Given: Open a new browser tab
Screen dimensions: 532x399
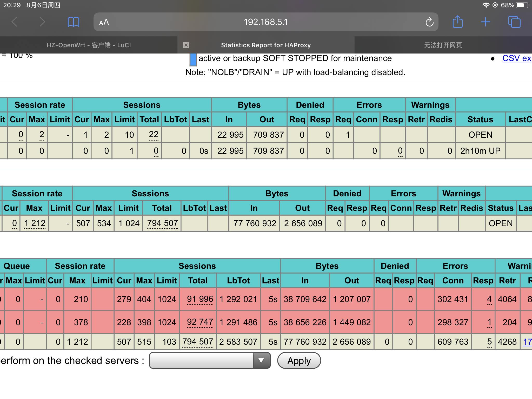Looking at the screenshot, I should [486, 22].
